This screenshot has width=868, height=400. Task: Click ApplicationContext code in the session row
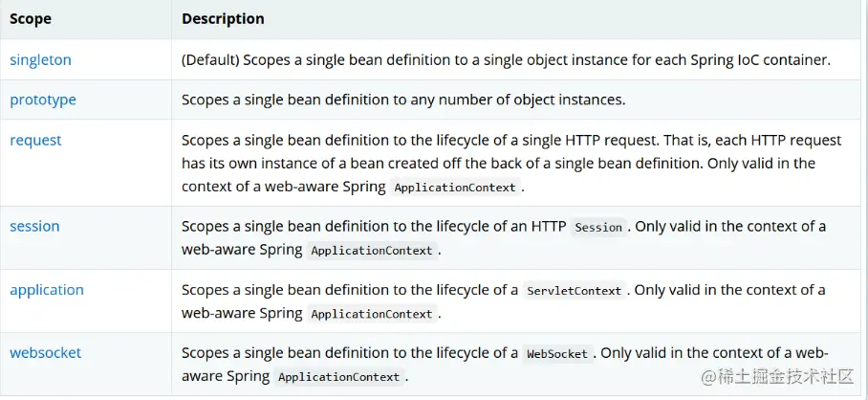[x=372, y=251]
